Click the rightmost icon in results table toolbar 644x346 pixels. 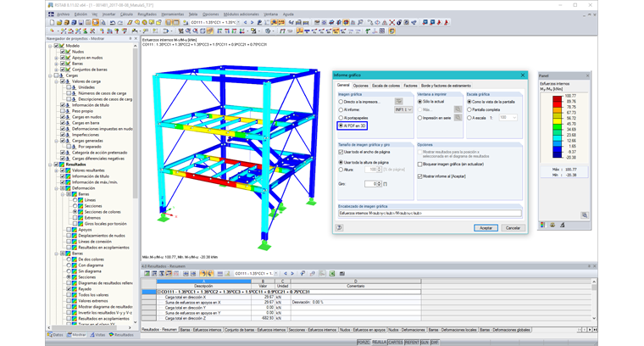pyautogui.click(x=342, y=274)
